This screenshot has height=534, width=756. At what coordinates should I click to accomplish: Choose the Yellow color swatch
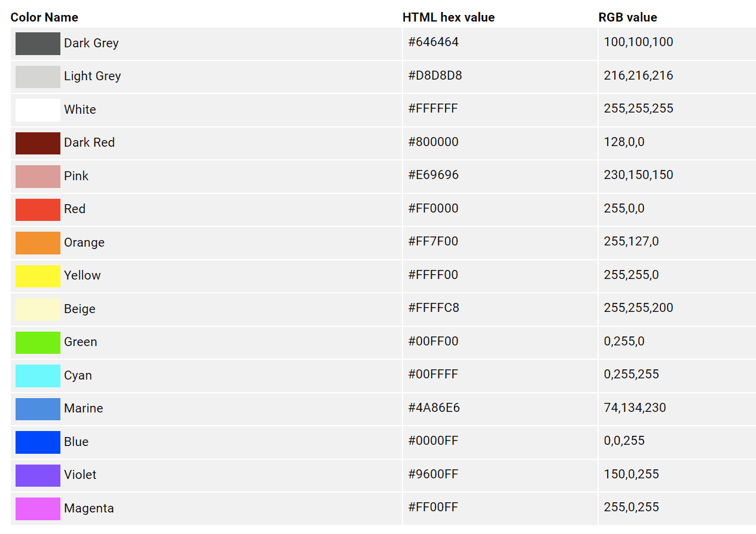click(38, 276)
